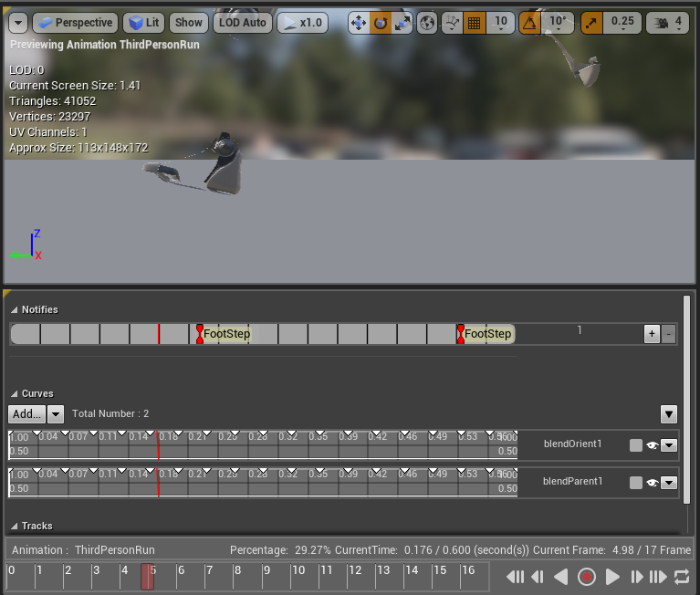Open camera speed 4 setting
Screen dimensions: 700x595
pyautogui.click(x=667, y=23)
